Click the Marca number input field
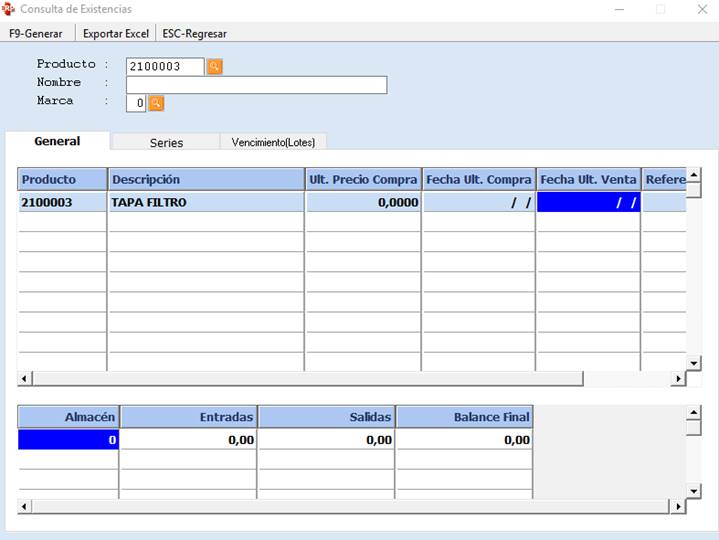 [136, 103]
